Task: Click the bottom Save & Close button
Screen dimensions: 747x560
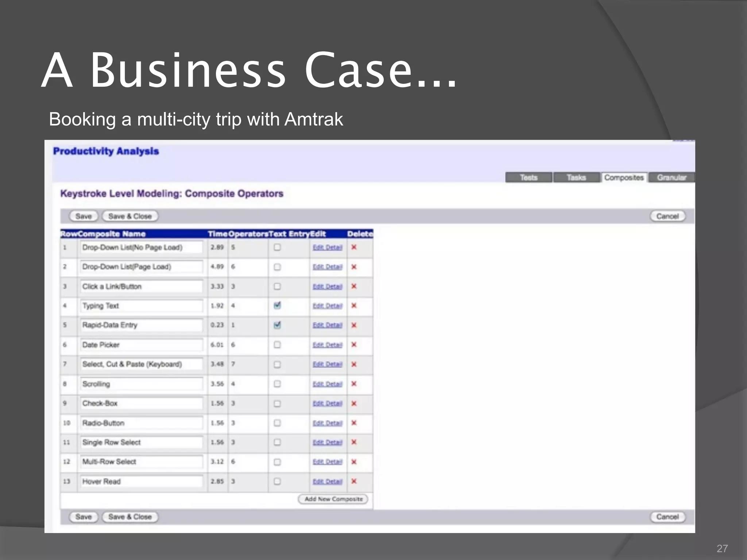Action: pos(130,517)
